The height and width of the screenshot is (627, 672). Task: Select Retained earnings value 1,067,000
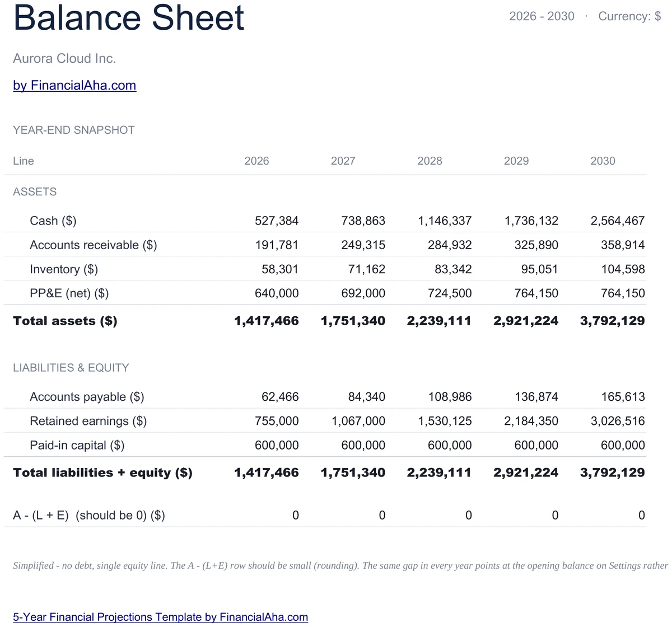(358, 421)
